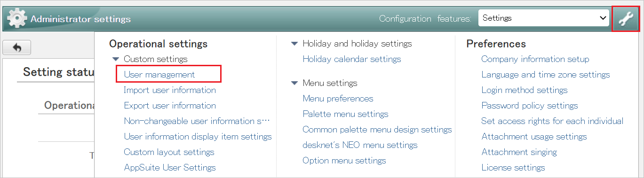Click the back arrow button
The width and height of the screenshot is (644, 178).
coord(17,47)
